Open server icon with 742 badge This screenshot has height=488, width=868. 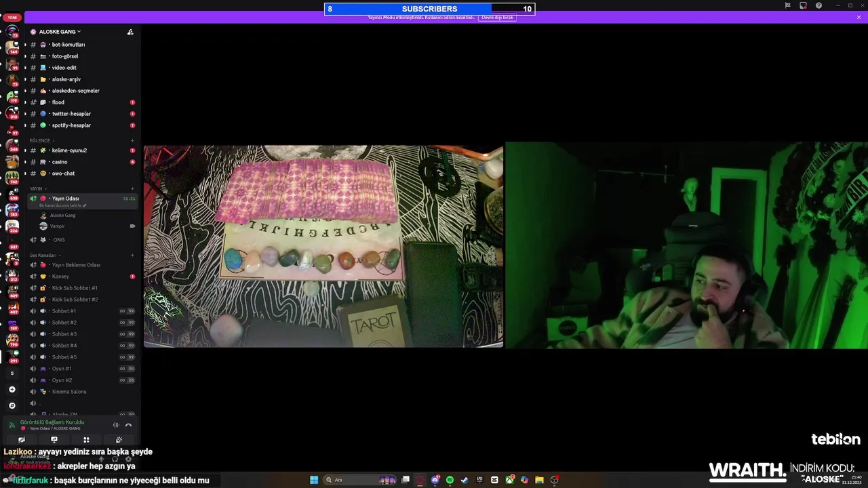(x=12, y=178)
